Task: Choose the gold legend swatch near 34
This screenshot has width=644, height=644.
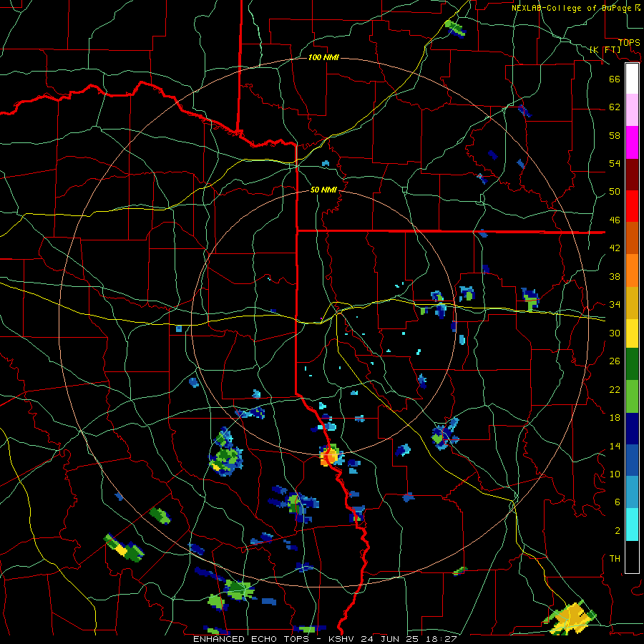Action: click(632, 303)
